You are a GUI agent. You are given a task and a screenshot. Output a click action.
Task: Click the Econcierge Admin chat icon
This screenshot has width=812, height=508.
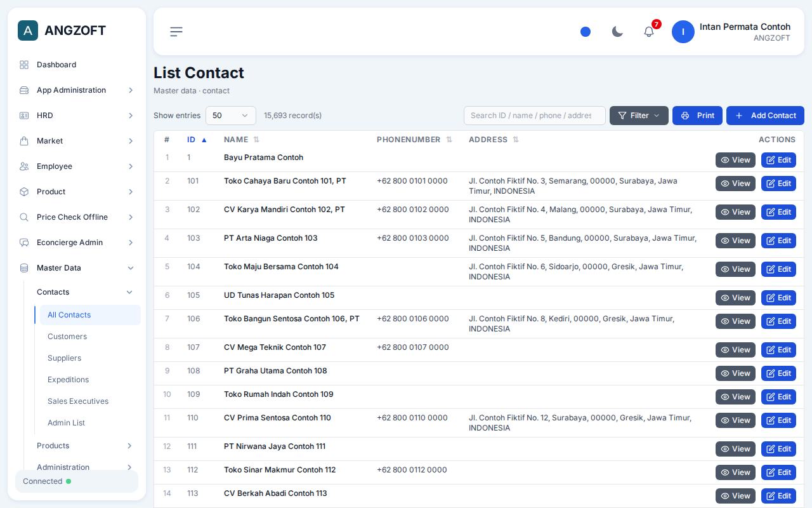point(24,243)
